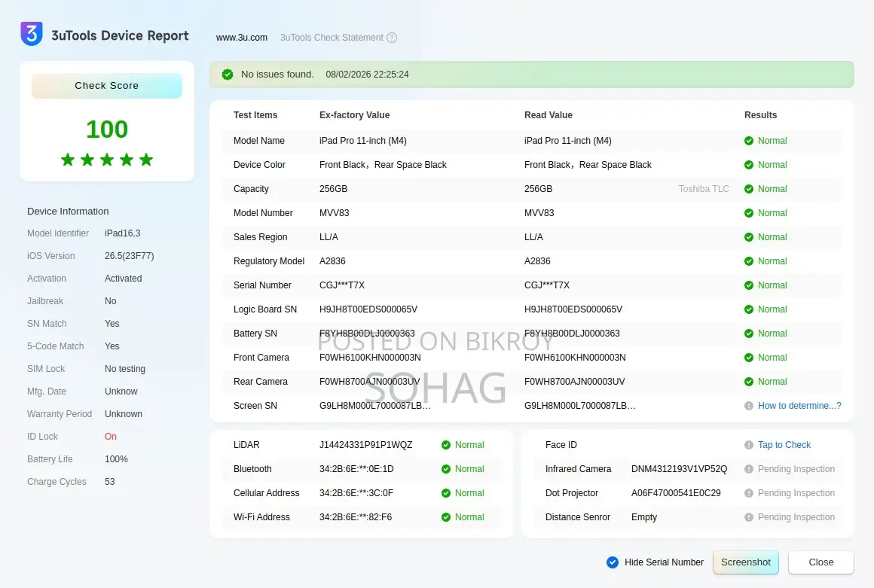Image resolution: width=874 pixels, height=588 pixels.
Task: Click the Ex-factory Value column header
Action: click(355, 115)
